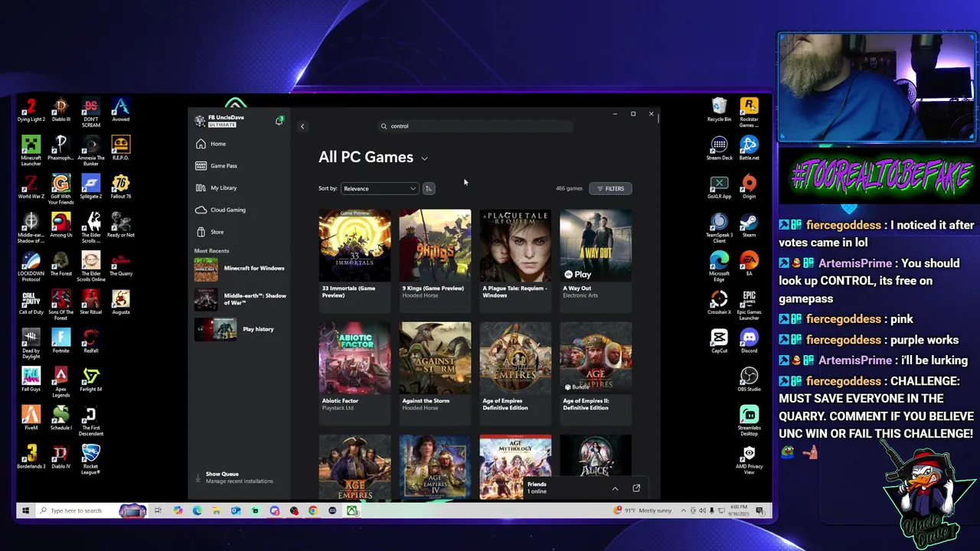Open Play history

pyautogui.click(x=234, y=329)
